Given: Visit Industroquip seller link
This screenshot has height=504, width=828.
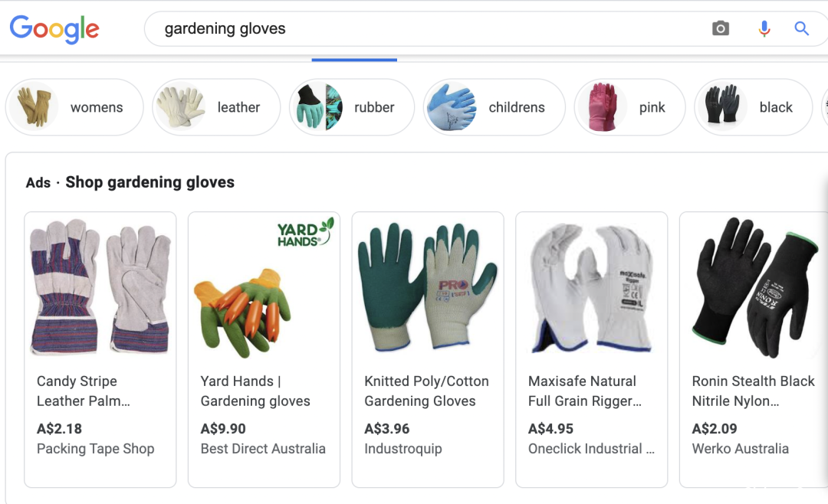Looking at the screenshot, I should coord(403,449).
